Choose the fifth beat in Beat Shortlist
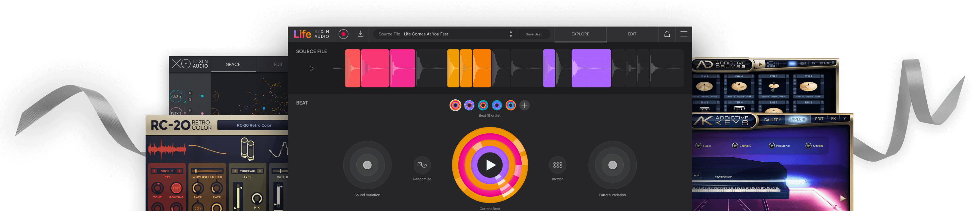The image size is (980, 211). 510,105
